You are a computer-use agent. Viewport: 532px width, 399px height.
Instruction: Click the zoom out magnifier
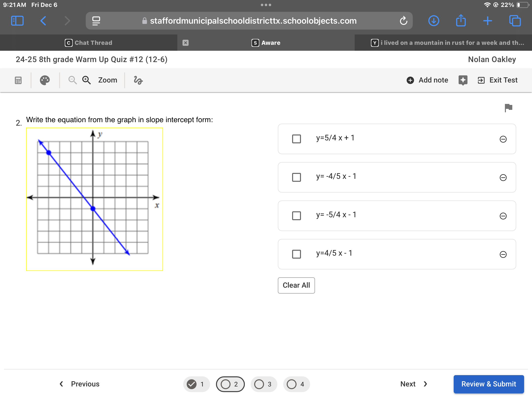click(x=72, y=80)
